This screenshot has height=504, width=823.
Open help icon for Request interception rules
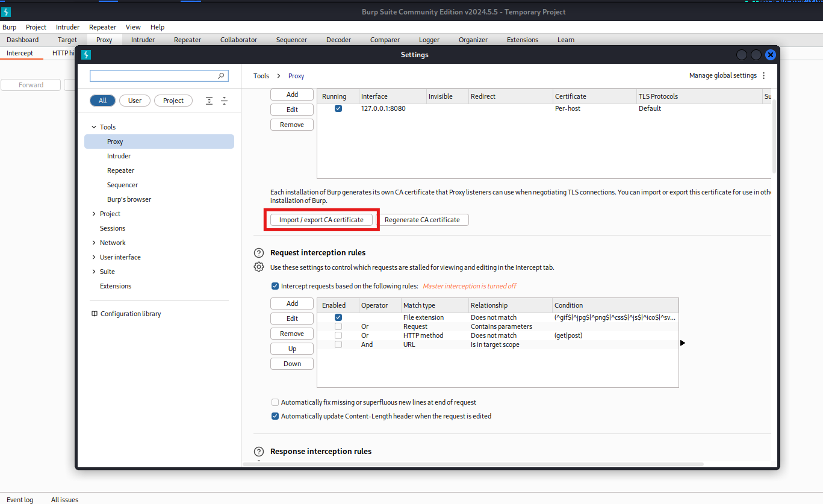pos(259,253)
